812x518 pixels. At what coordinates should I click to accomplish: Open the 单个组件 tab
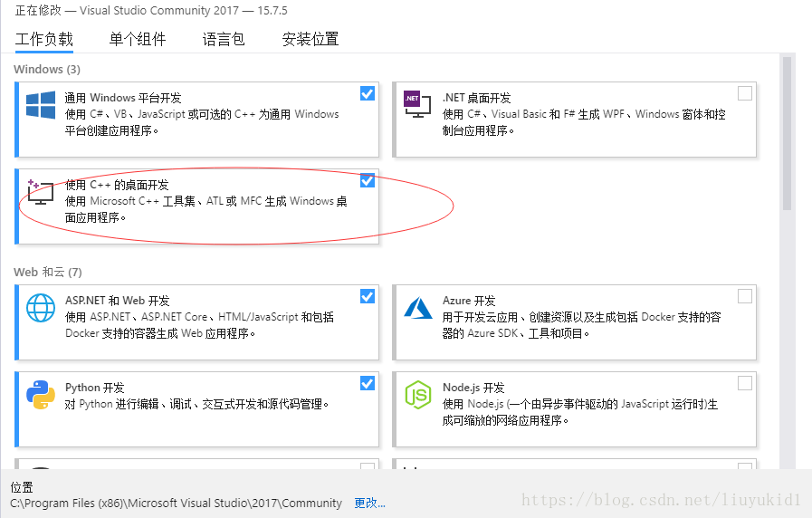pos(138,39)
